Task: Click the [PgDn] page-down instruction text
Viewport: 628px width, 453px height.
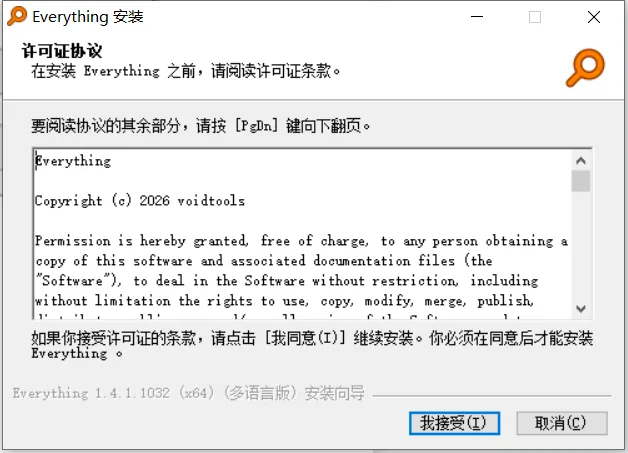Action: [x=201, y=126]
